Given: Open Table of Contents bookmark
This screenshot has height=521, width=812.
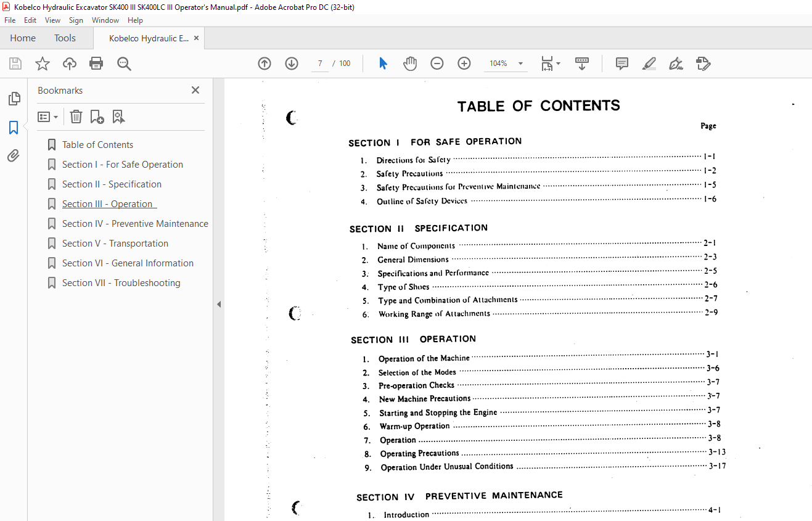Looking at the screenshot, I should pyautogui.click(x=97, y=145).
